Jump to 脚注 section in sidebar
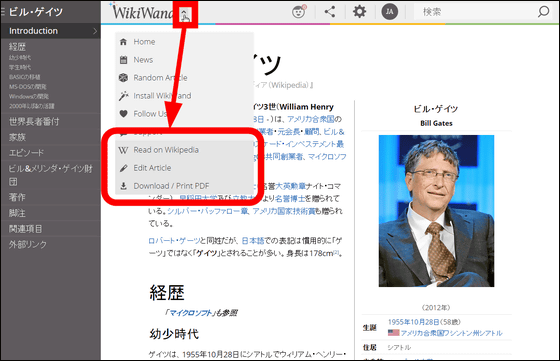 tap(17, 213)
